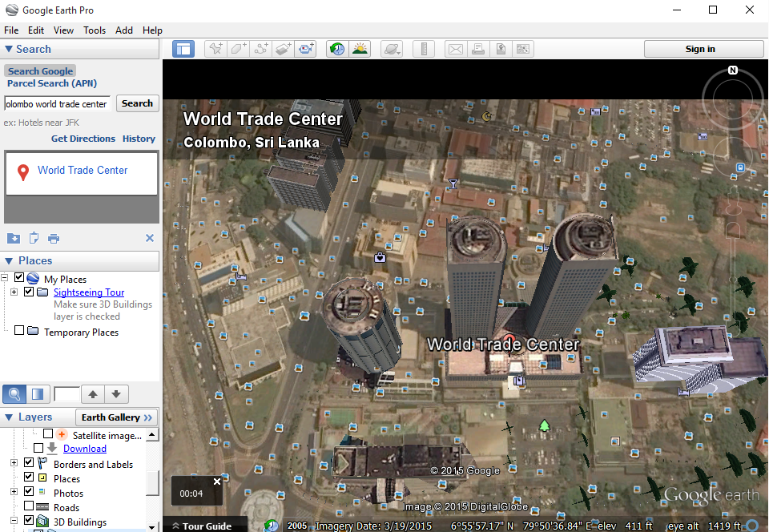
Task: Collapse the 3D Buildings tree item
Action: click(14, 522)
